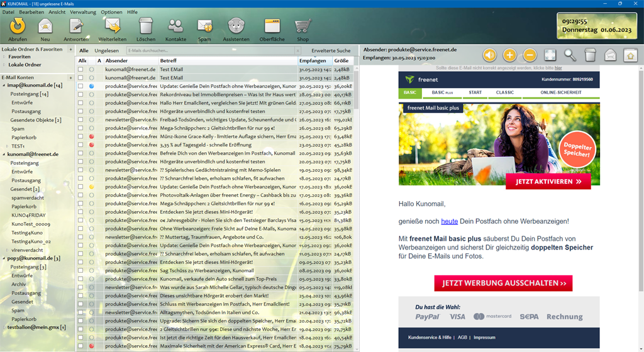Click blue status dot of Update mail 30.05.2023
The width and height of the screenshot is (644, 352).
pyautogui.click(x=92, y=86)
